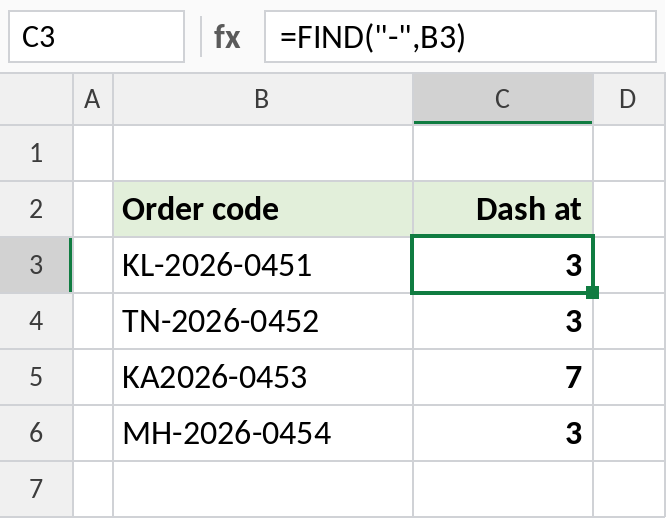Click the active cell C3 showing 3

[503, 265]
